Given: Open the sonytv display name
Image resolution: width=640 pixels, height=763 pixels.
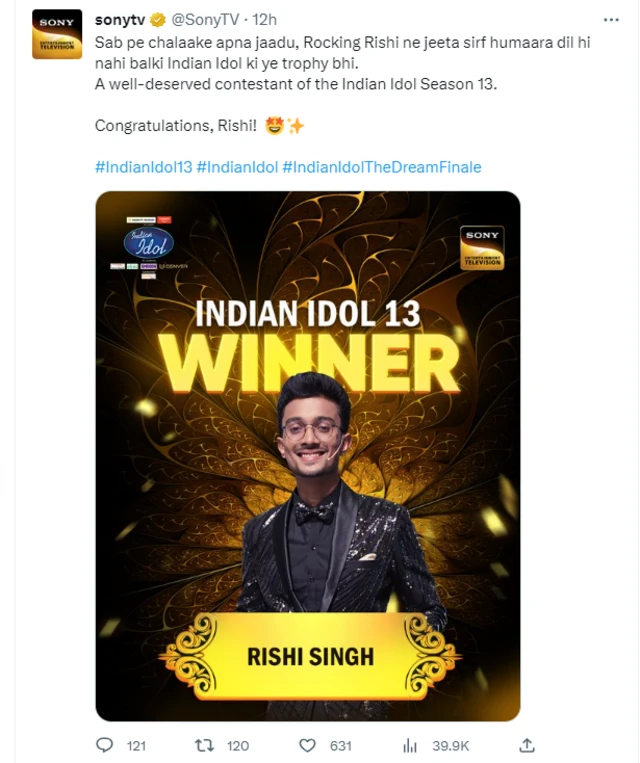Looking at the screenshot, I should tap(120, 20).
